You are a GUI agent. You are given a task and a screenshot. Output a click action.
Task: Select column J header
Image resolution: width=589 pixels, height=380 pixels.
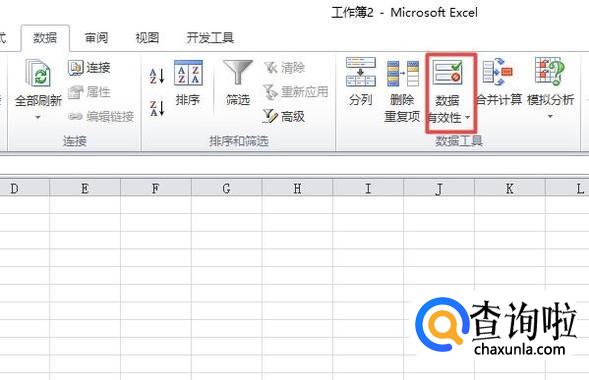click(439, 188)
